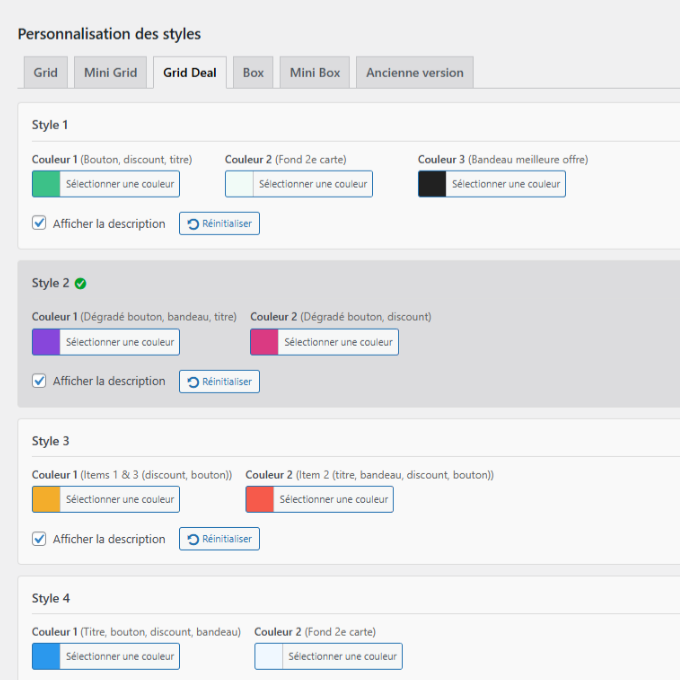The image size is (680, 680).
Task: Select the Style 4 heading
Action: tap(51, 598)
